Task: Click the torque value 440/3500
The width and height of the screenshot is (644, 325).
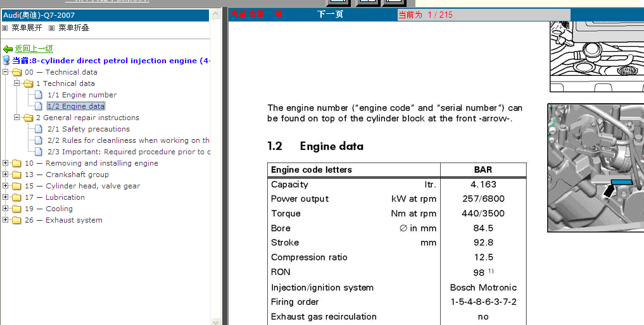Action: tap(483, 214)
